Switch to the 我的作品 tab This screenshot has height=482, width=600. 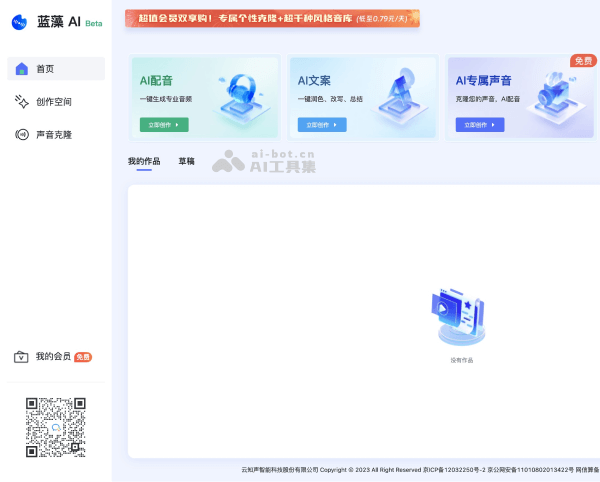[x=144, y=161]
